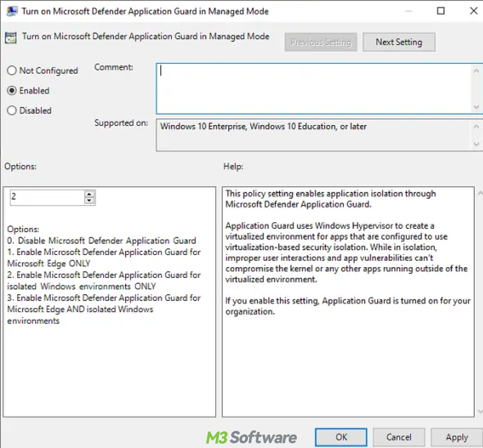Image resolution: width=483 pixels, height=448 pixels.
Task: Click the 'Supported on:' label
Action: click(121, 123)
